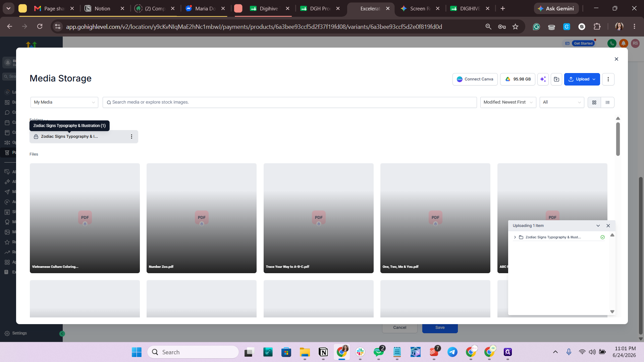Show hidden system tray icons
644x362 pixels.
[x=555, y=352]
